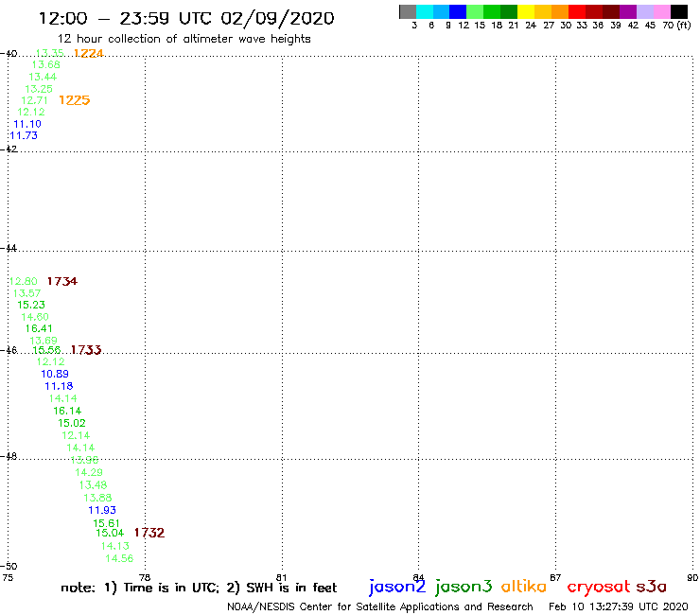This screenshot has height=615, width=700.
Task: Click the jason2 satellite legend label
Action: click(x=397, y=587)
